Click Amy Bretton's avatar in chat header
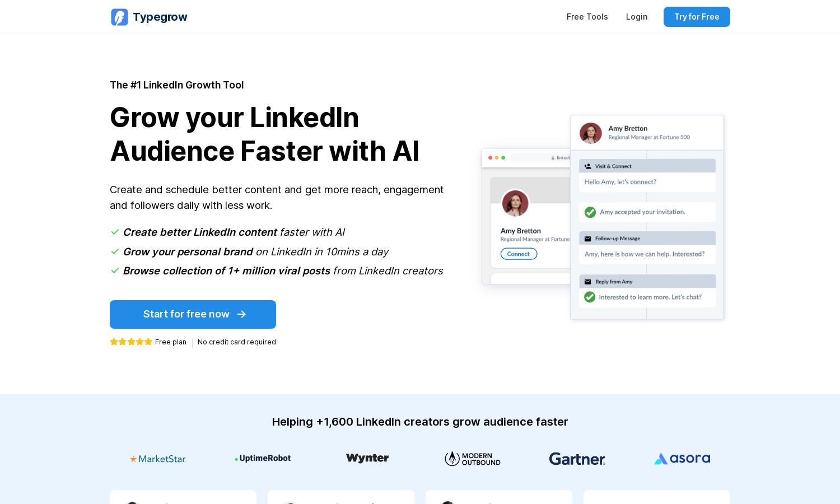Viewport: 840px width, 504px height. (x=590, y=133)
